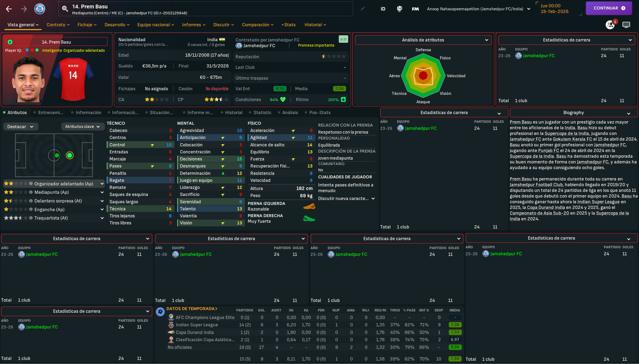
Task: Open info icon for Organizador adelantado role
Action: pyautogui.click(x=31, y=184)
